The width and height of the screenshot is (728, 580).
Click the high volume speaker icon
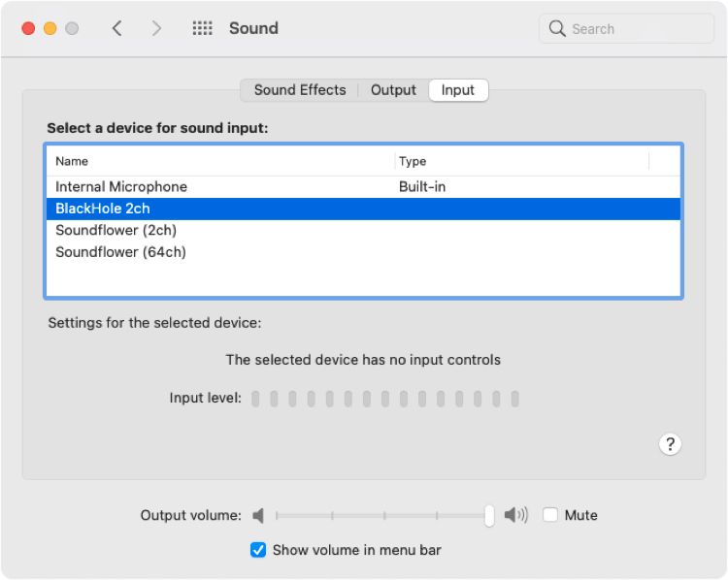[515, 515]
